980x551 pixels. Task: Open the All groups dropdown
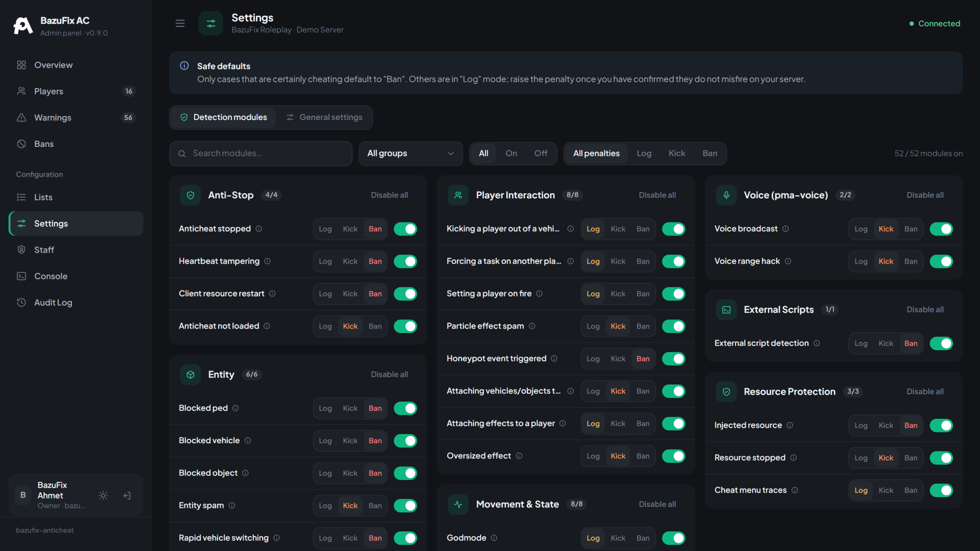[411, 153]
